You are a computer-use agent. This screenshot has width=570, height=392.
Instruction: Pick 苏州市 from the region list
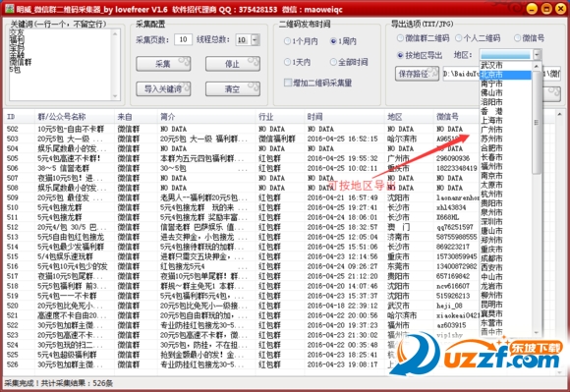(506, 139)
